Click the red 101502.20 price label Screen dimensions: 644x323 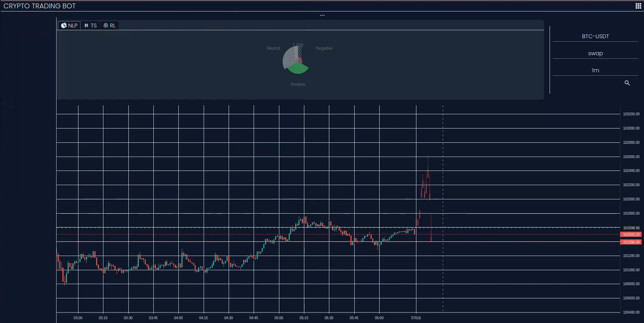pos(631,234)
